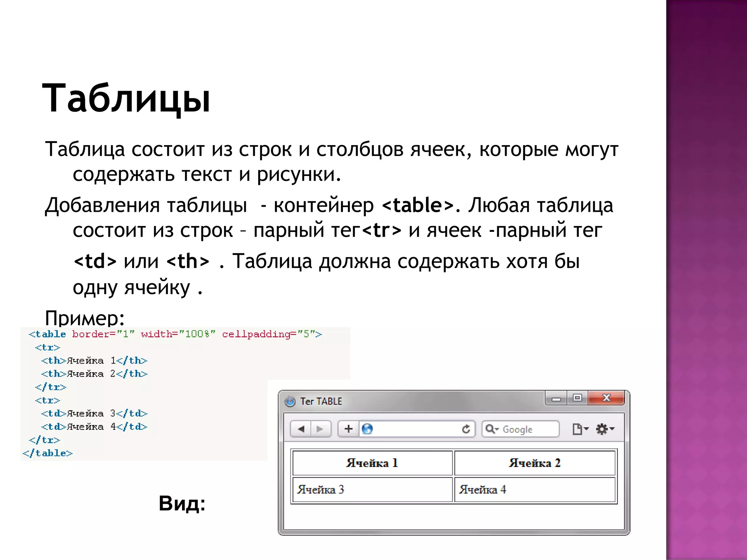Click the <td>Ячейка 3</td> code line
Image resolution: width=747 pixels, height=560 pixels.
coord(94,413)
